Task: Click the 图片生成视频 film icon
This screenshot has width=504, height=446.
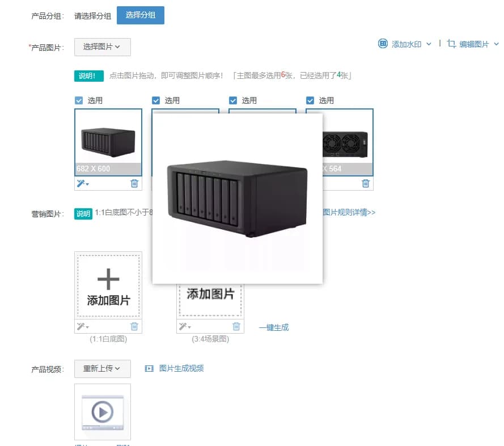Action: coord(149,368)
